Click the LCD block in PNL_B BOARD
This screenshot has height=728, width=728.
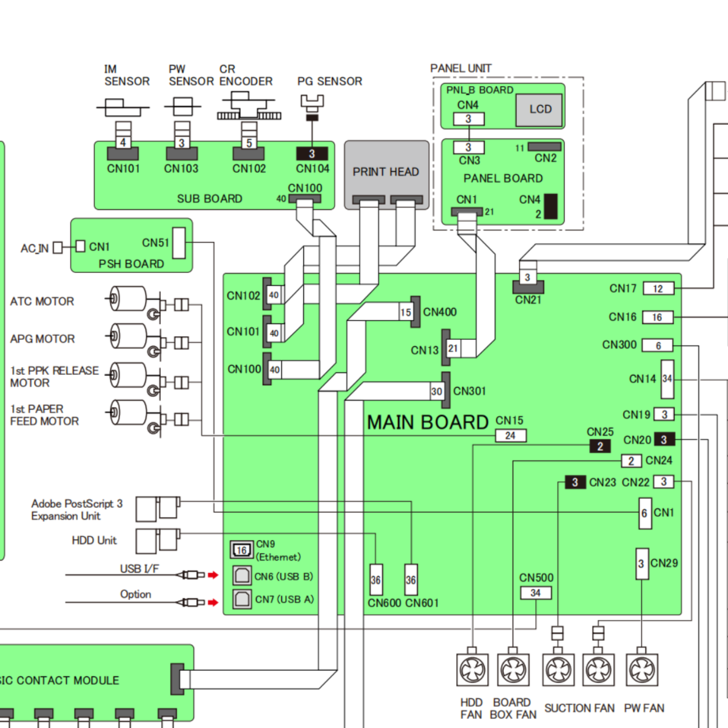[x=539, y=110]
